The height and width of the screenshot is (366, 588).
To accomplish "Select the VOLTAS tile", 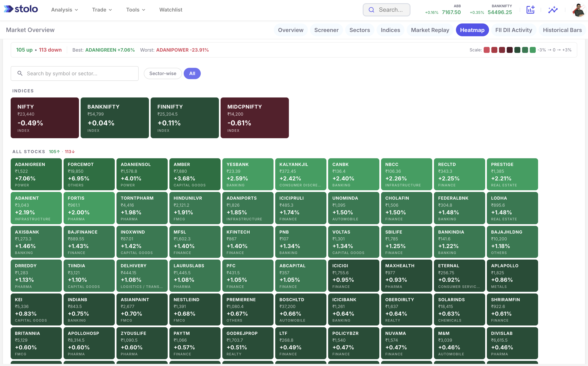I will [x=354, y=242].
